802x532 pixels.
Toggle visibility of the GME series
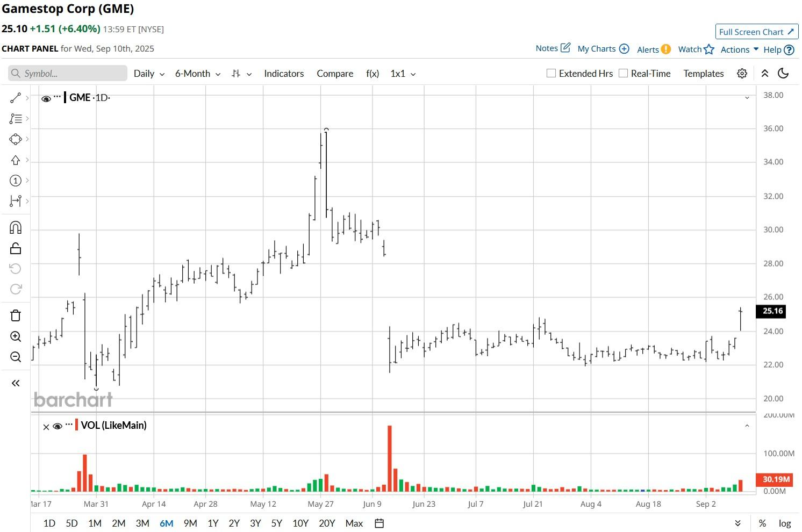[46, 99]
